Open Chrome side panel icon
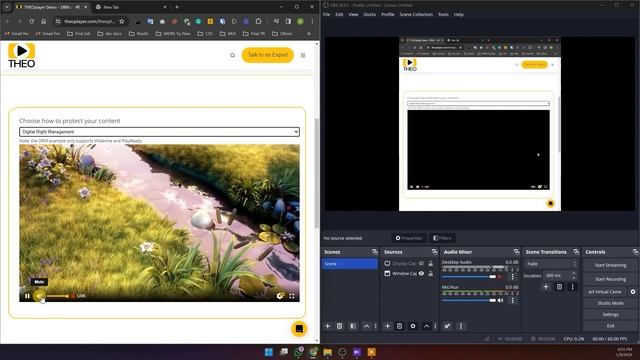640x360 pixels. 288,21
